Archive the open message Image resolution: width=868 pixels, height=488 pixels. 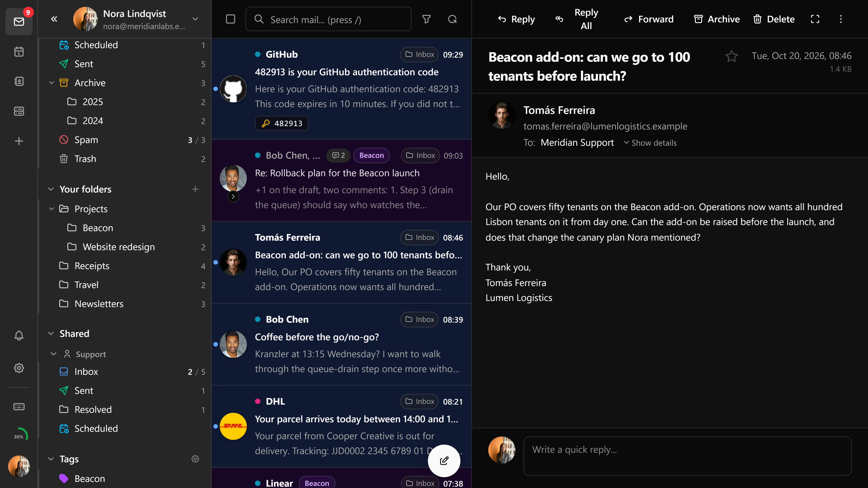717,19
